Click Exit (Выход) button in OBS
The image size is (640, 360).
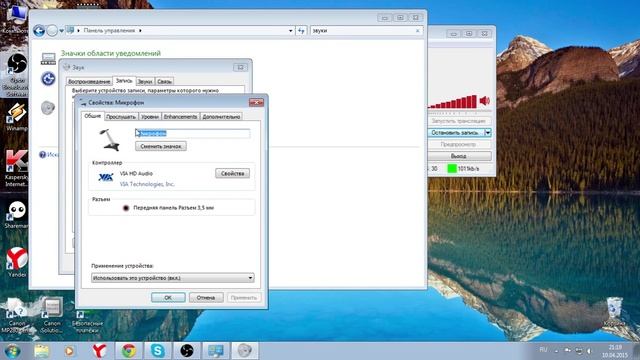459,156
